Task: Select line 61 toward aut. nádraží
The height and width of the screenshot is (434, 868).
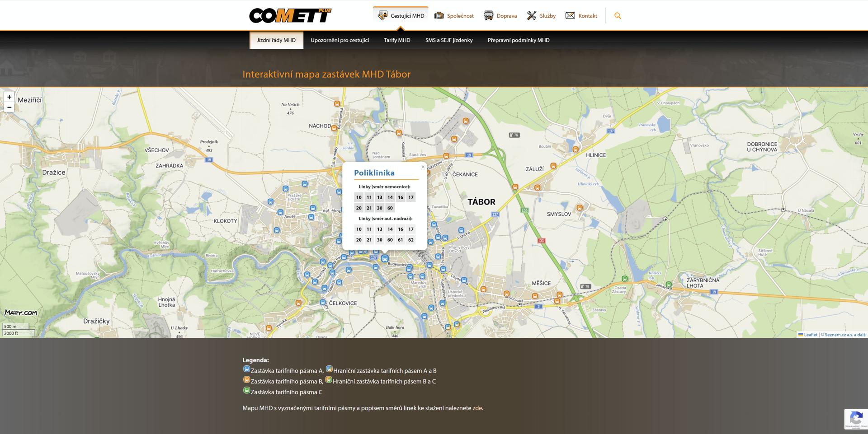Action: point(400,240)
